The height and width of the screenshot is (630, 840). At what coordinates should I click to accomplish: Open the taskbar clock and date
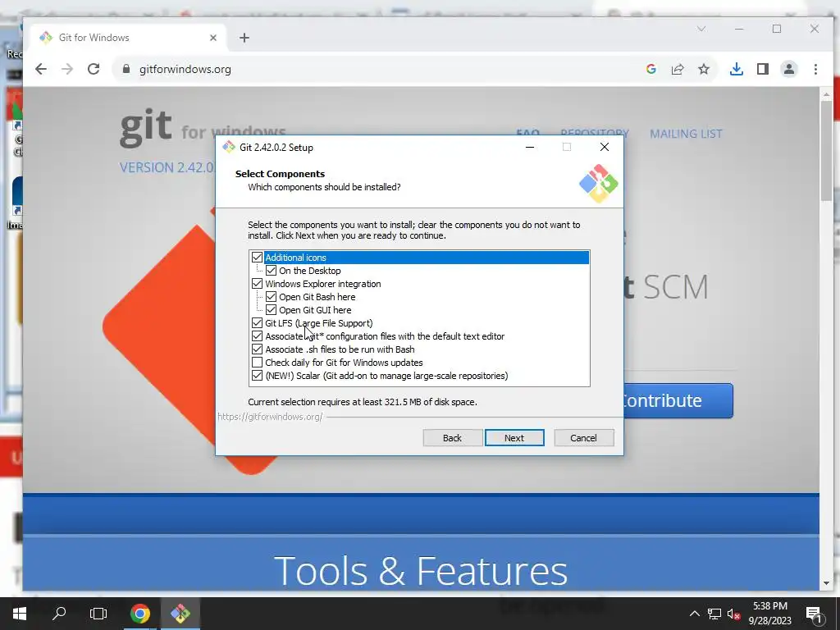click(769, 614)
